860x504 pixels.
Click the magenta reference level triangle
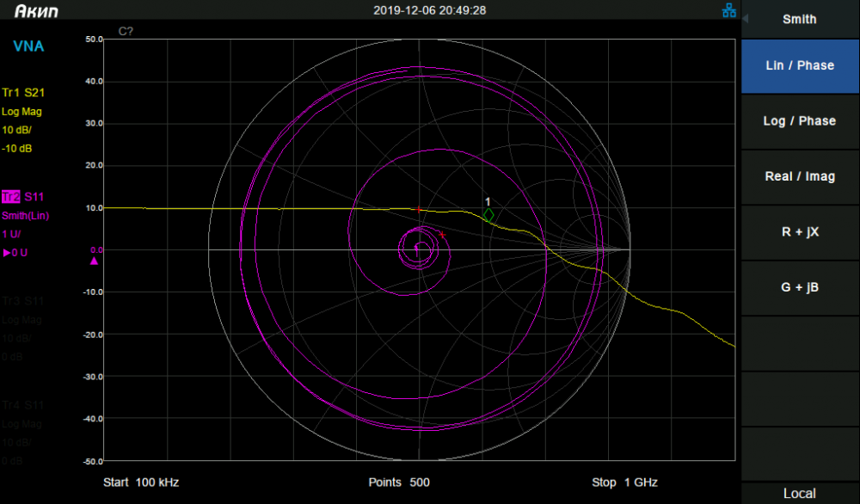(94, 261)
